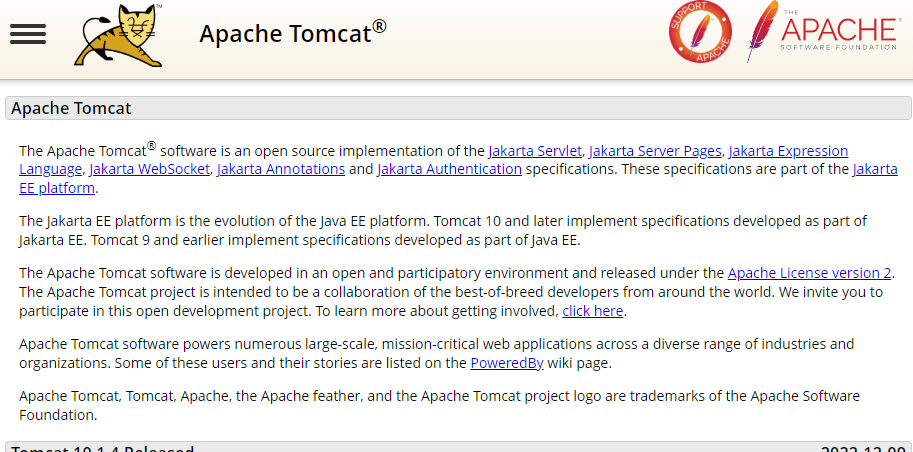
Task: Open the Jakarta Annotations link
Action: point(281,169)
